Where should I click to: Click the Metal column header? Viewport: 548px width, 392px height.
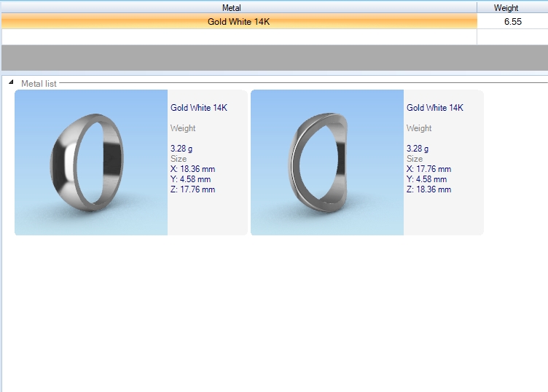click(x=231, y=7)
